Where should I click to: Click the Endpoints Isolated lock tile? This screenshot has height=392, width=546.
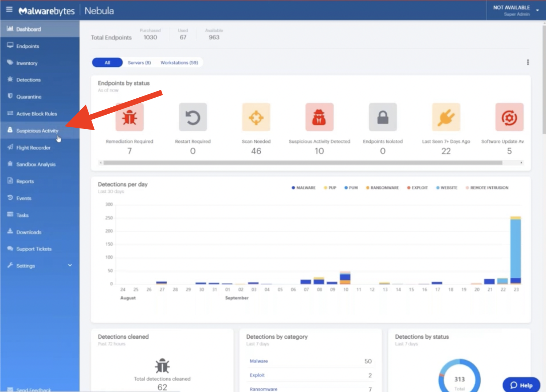pos(383,117)
